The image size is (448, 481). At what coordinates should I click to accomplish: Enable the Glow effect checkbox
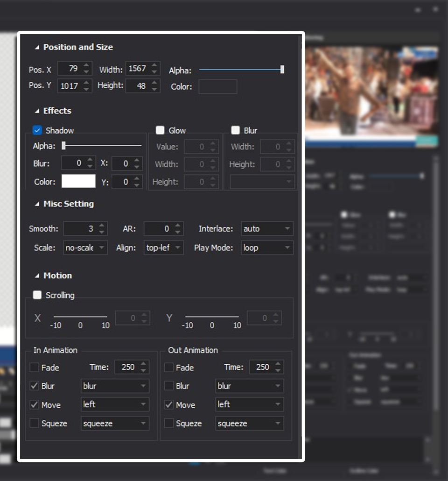coord(160,130)
